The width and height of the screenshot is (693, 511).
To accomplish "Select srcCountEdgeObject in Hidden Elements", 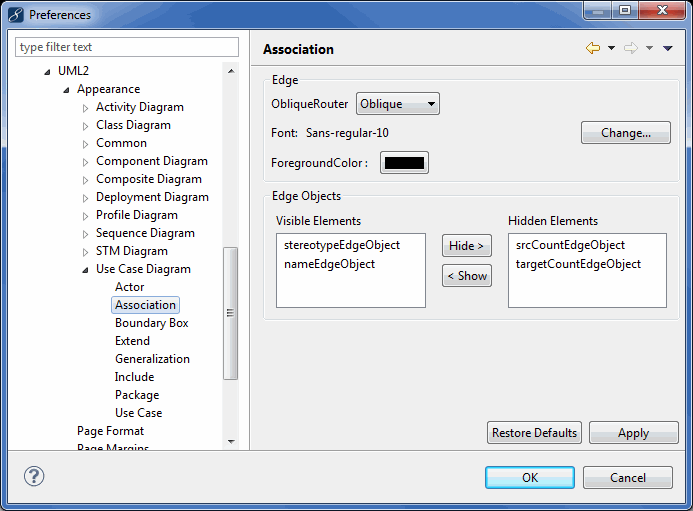I will (570, 245).
